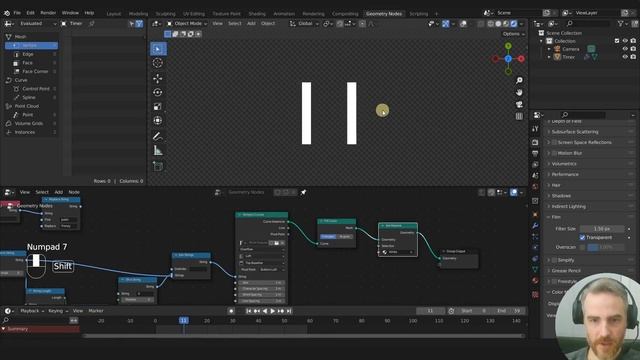Open the Render menu
640x360 pixels.
48,13
